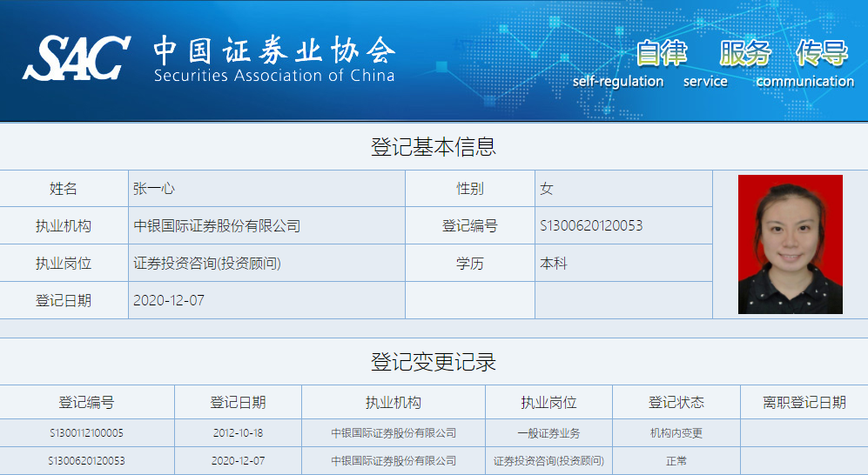The height and width of the screenshot is (475, 868).
Task: Click the 登记状态 column header
Action: 676,402
